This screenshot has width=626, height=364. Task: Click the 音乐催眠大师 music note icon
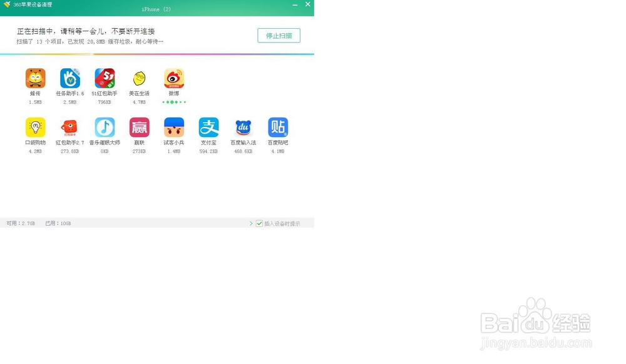click(105, 127)
